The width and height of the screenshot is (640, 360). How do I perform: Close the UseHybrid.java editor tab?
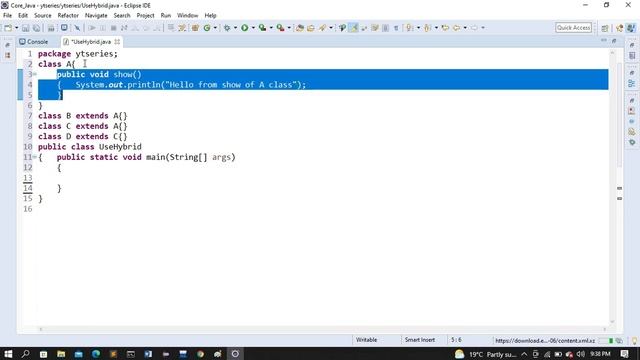pyautogui.click(x=117, y=42)
